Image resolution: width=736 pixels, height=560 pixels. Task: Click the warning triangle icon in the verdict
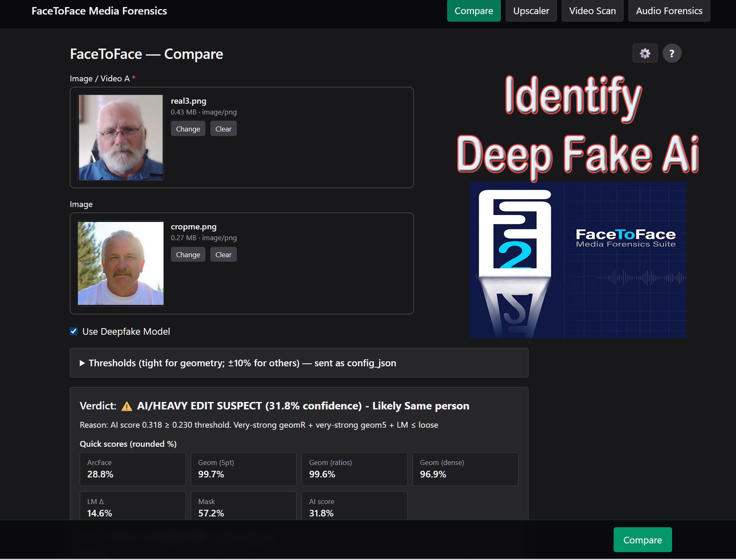click(x=127, y=406)
